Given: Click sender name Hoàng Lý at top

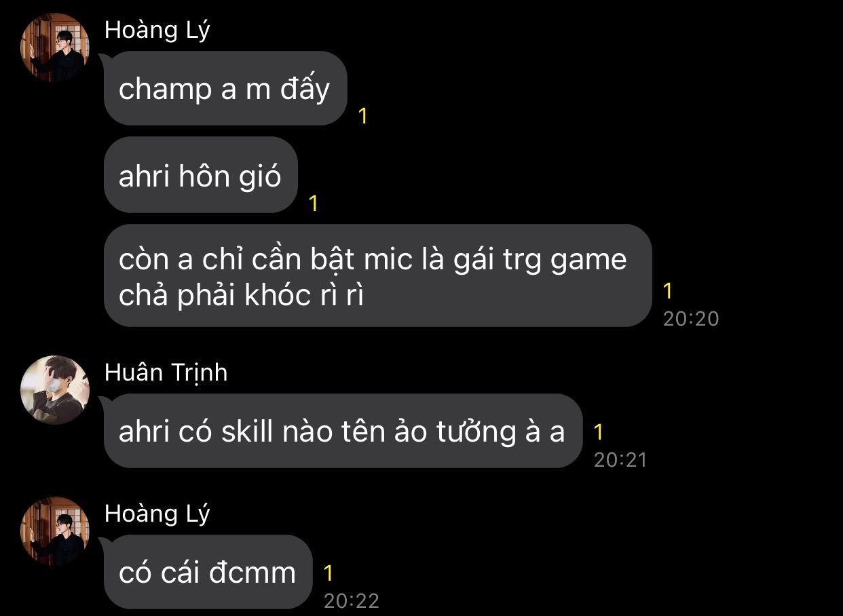Looking at the screenshot, I should coord(157,31).
